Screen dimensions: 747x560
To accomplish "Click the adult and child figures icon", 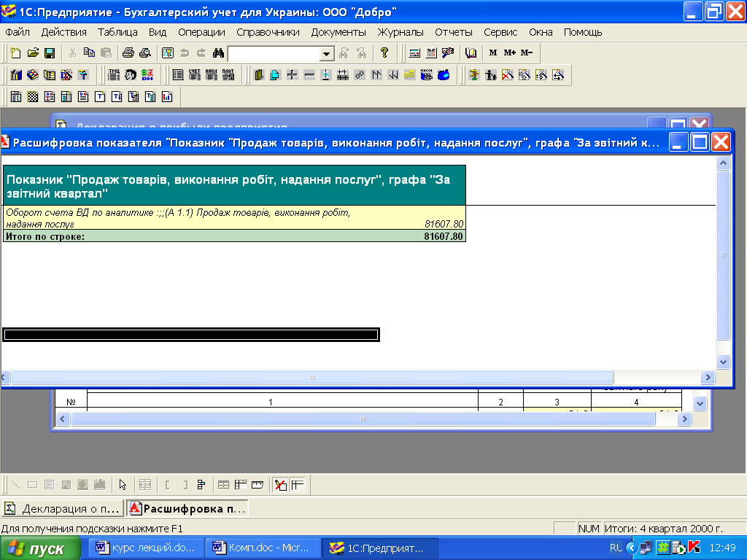I will [x=491, y=75].
